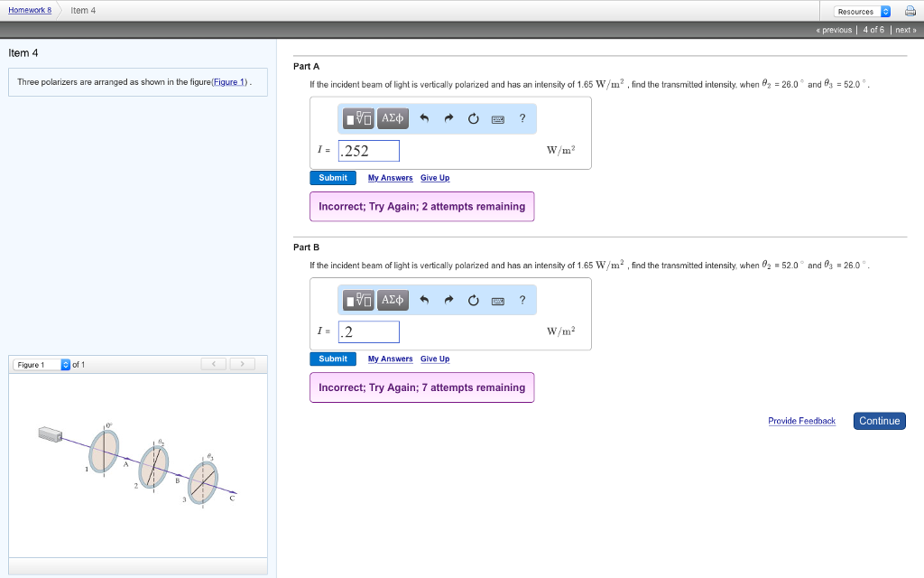This screenshot has height=578, width=924.
Task: Open Greek symbols menu in Part B
Action: [x=393, y=300]
